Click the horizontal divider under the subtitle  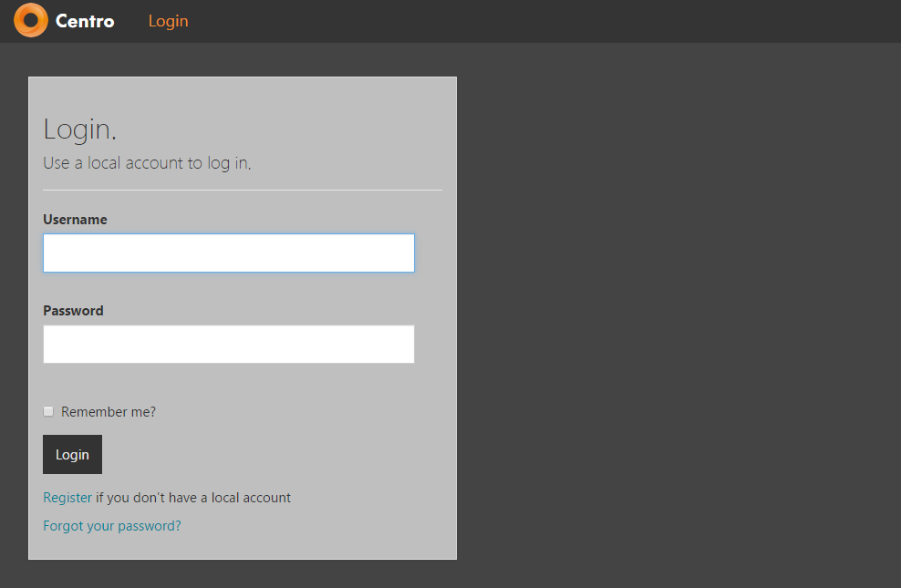coord(242,191)
